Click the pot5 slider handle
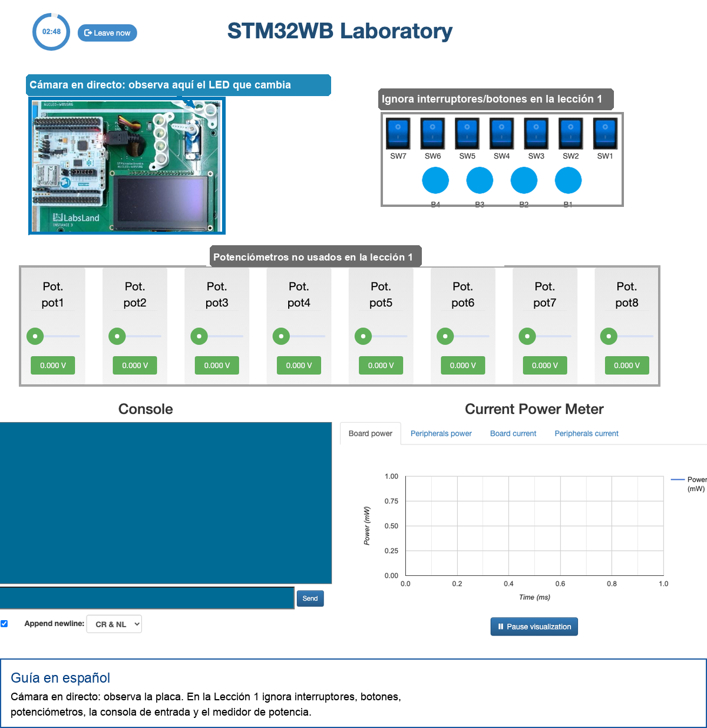Image resolution: width=707 pixels, height=728 pixels. tap(363, 337)
